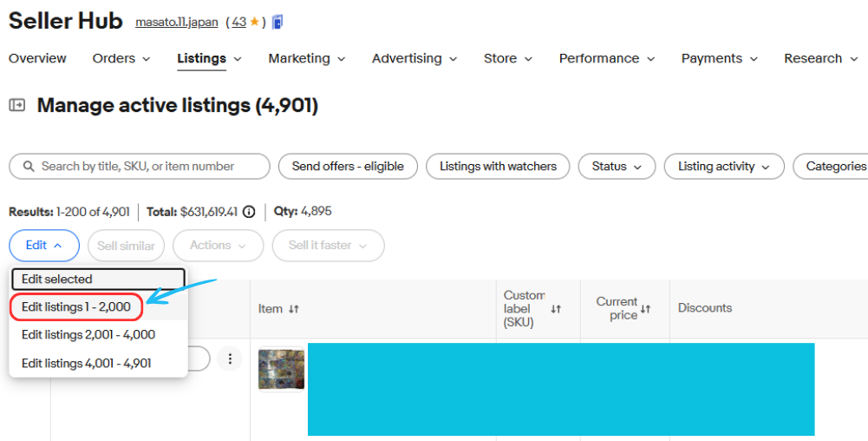Expand the Marketing menu
The width and height of the screenshot is (868, 441).
point(307,58)
